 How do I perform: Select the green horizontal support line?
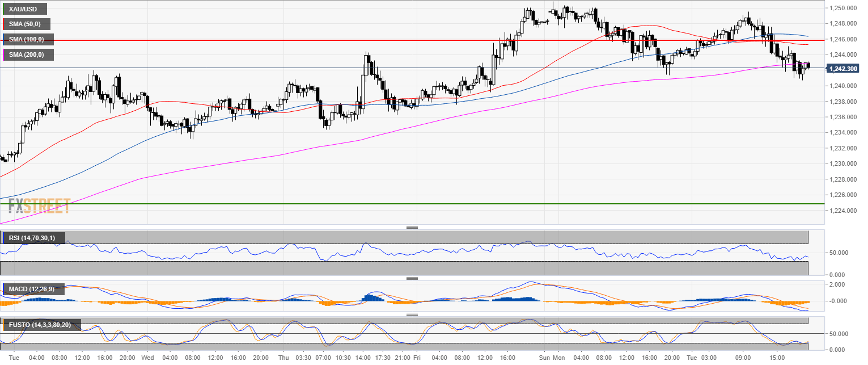tap(397, 203)
